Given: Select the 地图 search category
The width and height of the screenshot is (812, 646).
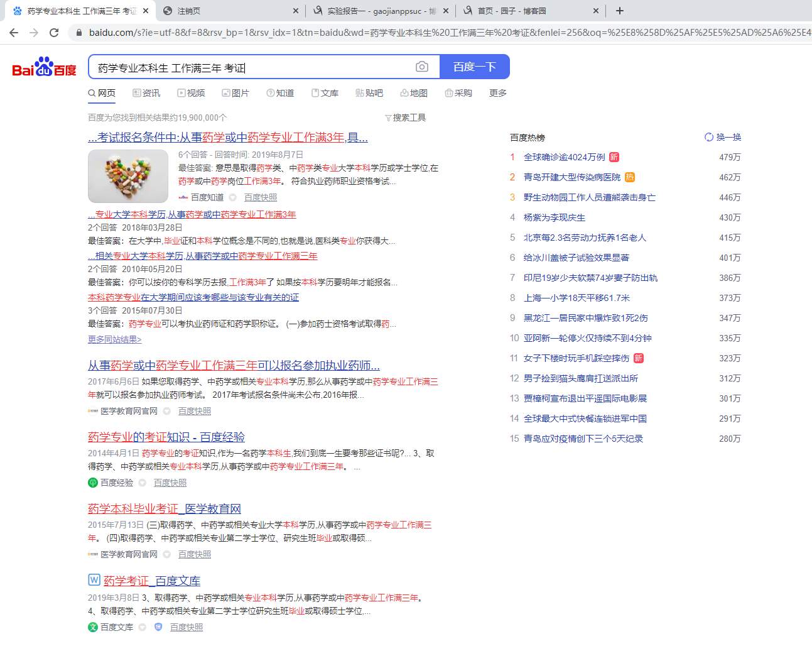Looking at the screenshot, I should tap(414, 93).
